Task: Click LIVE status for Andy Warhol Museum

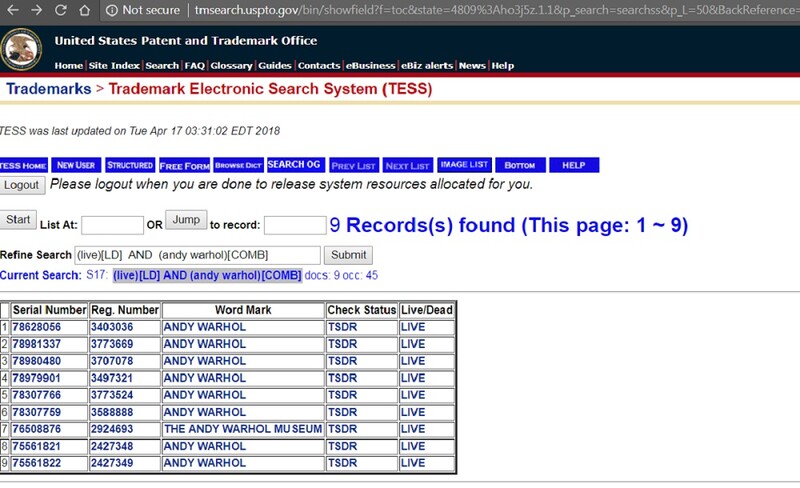Action: (413, 429)
